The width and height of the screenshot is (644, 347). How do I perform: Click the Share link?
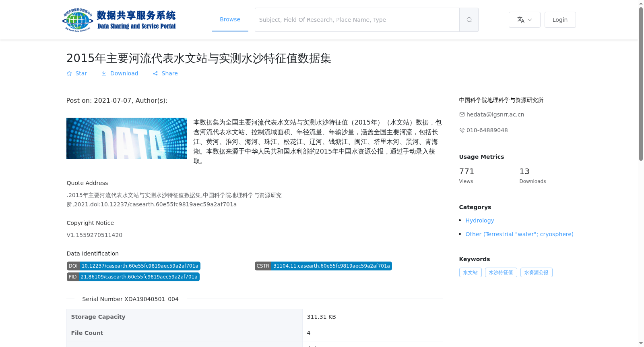pos(165,73)
